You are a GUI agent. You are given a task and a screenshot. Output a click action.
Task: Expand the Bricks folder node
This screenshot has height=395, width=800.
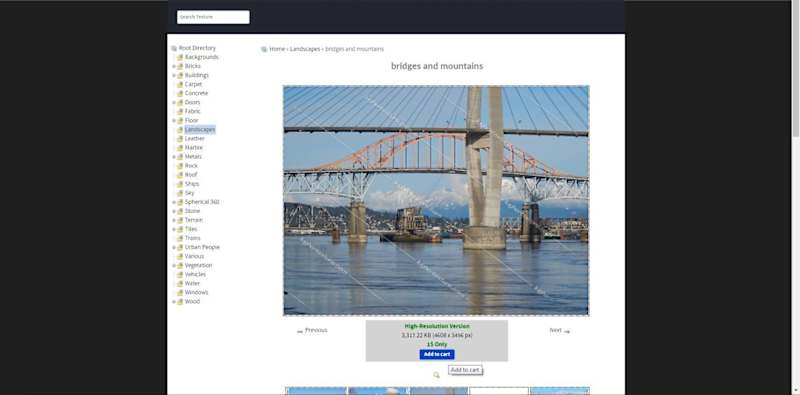[173, 66]
